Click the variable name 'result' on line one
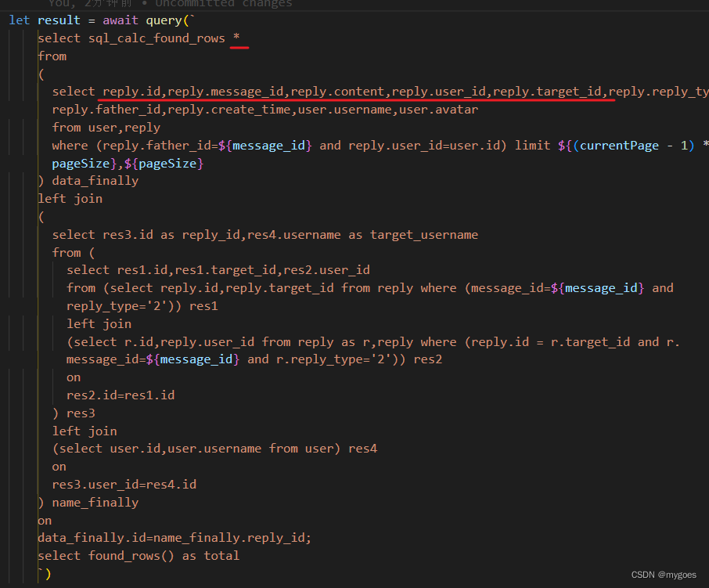Image resolution: width=709 pixels, height=588 pixels. [59, 20]
